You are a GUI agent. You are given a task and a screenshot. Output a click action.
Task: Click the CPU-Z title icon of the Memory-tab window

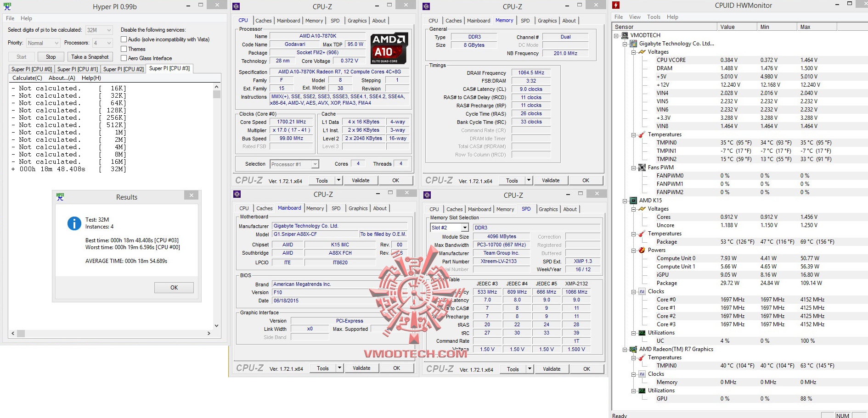coord(426,6)
